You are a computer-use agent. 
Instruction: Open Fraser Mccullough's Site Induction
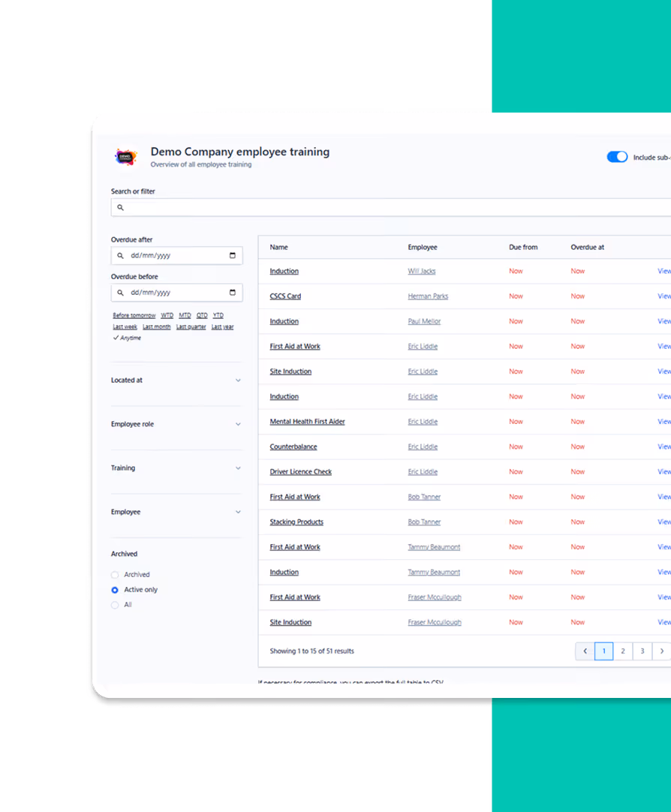pos(290,622)
